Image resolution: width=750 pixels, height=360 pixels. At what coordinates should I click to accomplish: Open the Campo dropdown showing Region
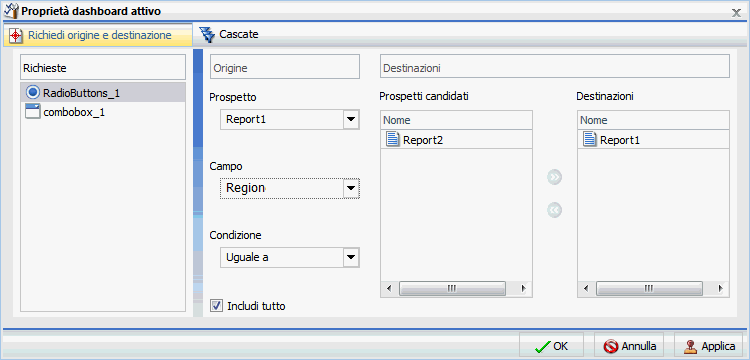click(351, 188)
